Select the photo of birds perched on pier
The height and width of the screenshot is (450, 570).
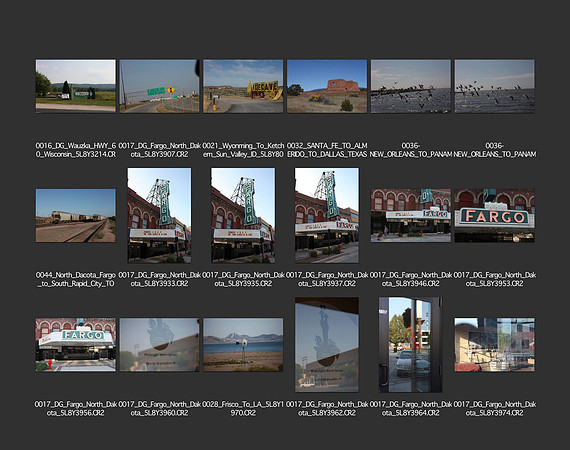point(411,86)
